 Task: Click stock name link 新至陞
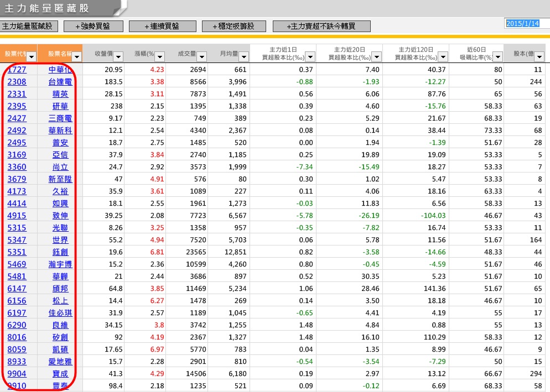point(60,179)
